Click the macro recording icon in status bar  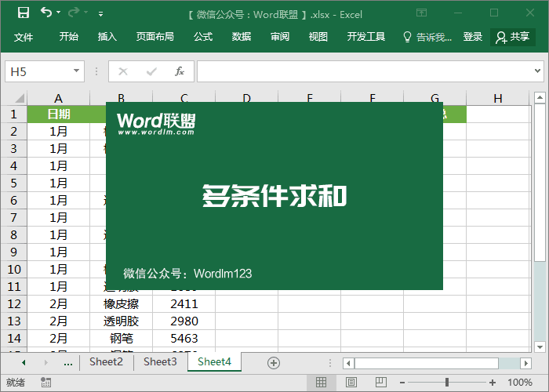[45, 383]
